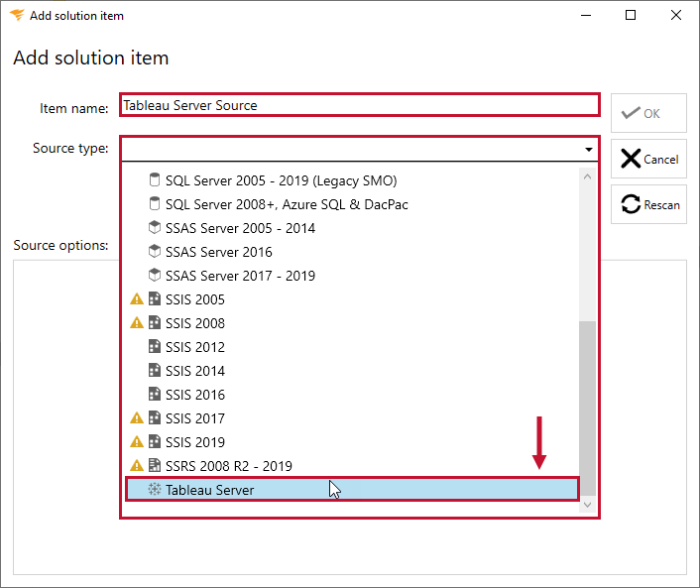Click the cube icon beside SSAS Server 2005 - 2014

pos(155,228)
